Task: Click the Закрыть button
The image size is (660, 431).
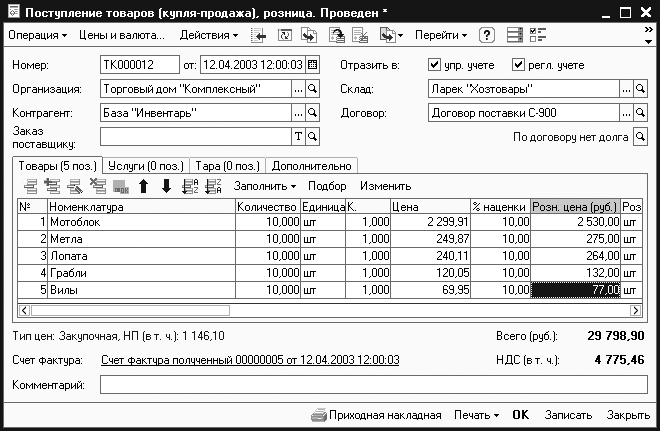Action: pos(628,415)
